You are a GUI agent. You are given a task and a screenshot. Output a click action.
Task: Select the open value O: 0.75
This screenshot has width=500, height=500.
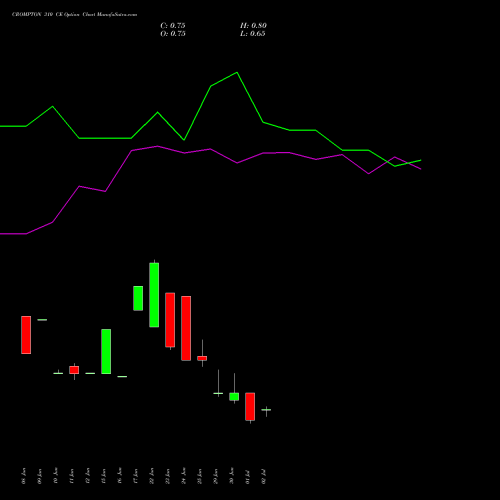(173, 34)
